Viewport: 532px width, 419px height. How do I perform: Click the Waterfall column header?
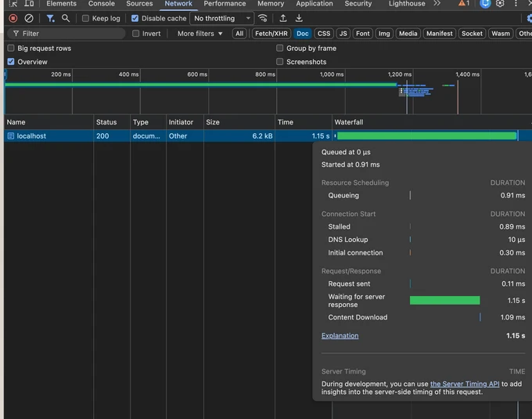click(432, 122)
